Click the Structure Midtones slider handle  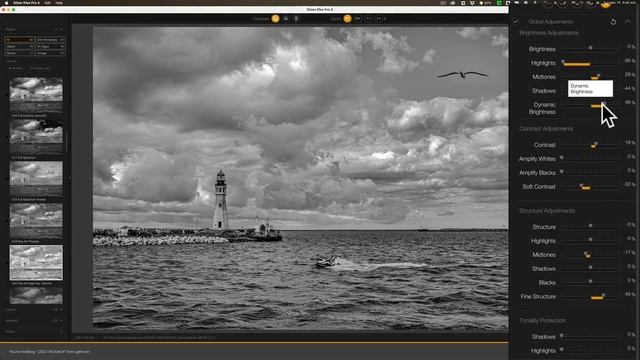(586, 253)
